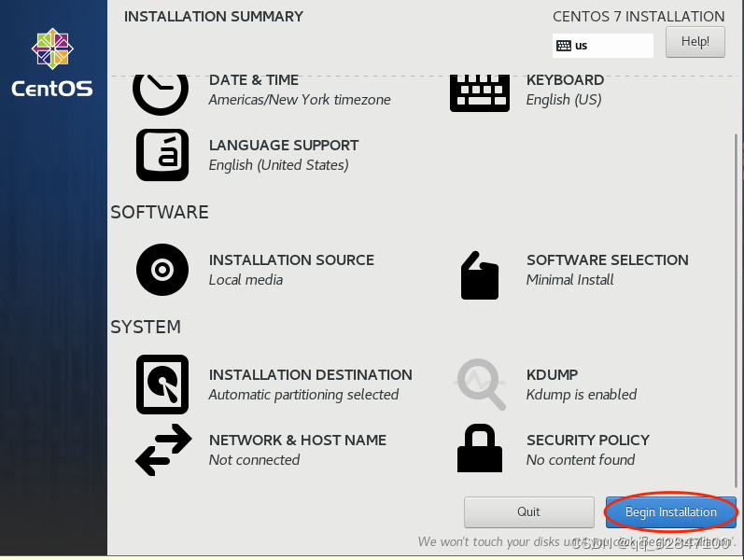The image size is (744, 560).
Task: Open the Language Support icon
Action: (x=162, y=155)
